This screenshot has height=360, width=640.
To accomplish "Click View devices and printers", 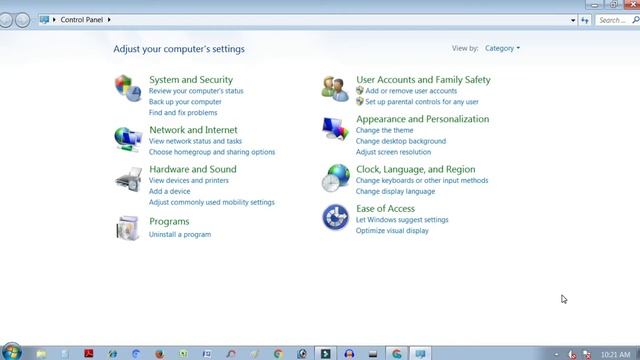I will [x=189, y=180].
